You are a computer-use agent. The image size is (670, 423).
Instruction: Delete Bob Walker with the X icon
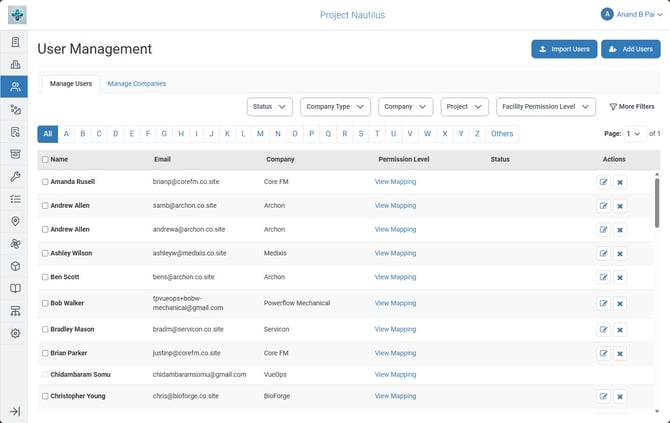(x=620, y=303)
